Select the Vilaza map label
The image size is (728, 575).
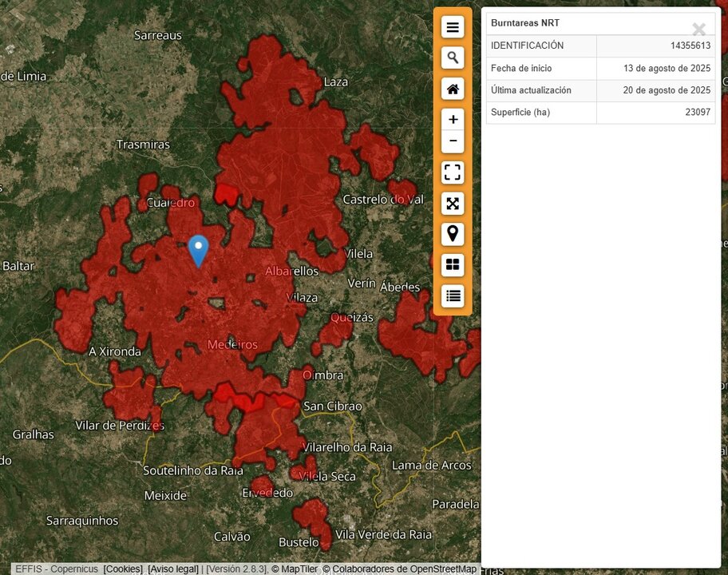[x=302, y=298]
